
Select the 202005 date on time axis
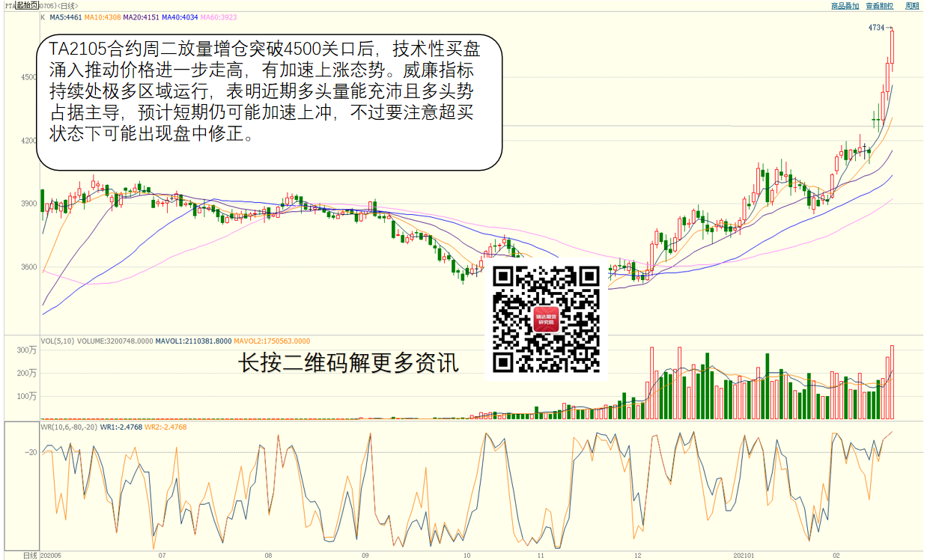click(x=50, y=556)
